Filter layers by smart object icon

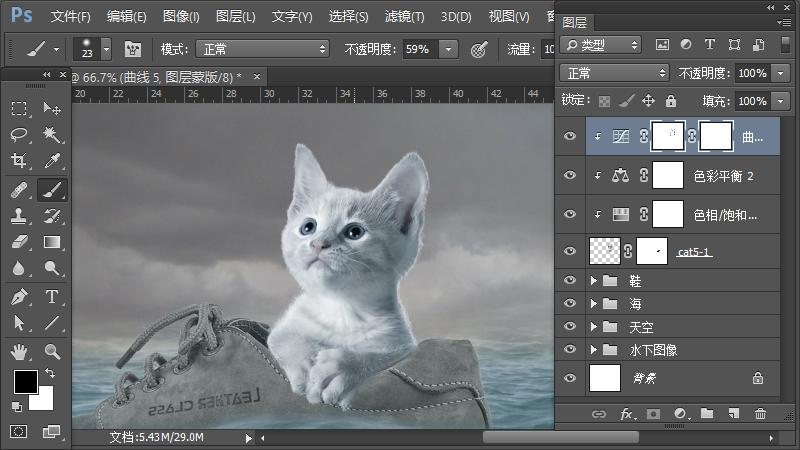click(x=759, y=44)
